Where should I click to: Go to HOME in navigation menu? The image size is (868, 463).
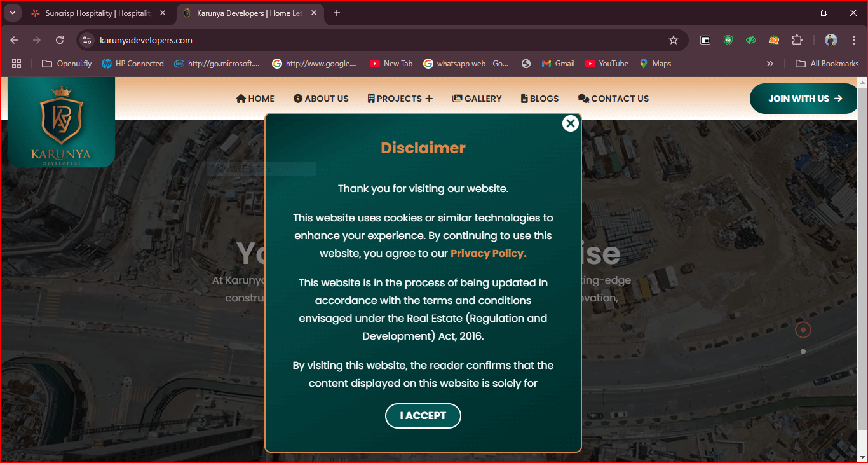click(x=255, y=99)
